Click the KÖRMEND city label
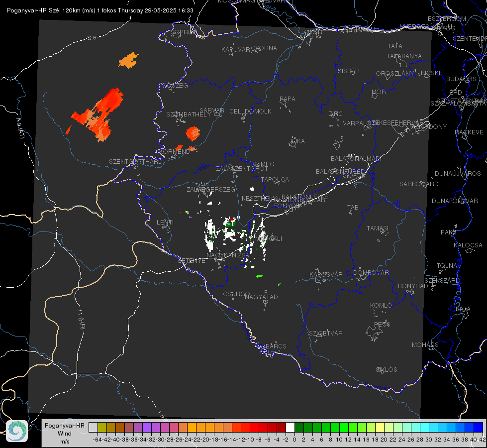The width and height of the screenshot is (487, 448). tap(174, 152)
